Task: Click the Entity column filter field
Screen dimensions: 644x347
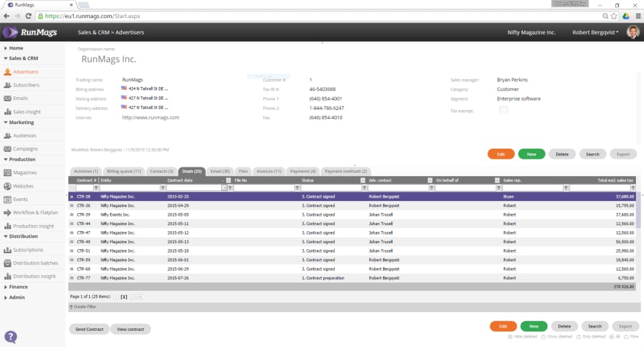Action: coord(129,188)
